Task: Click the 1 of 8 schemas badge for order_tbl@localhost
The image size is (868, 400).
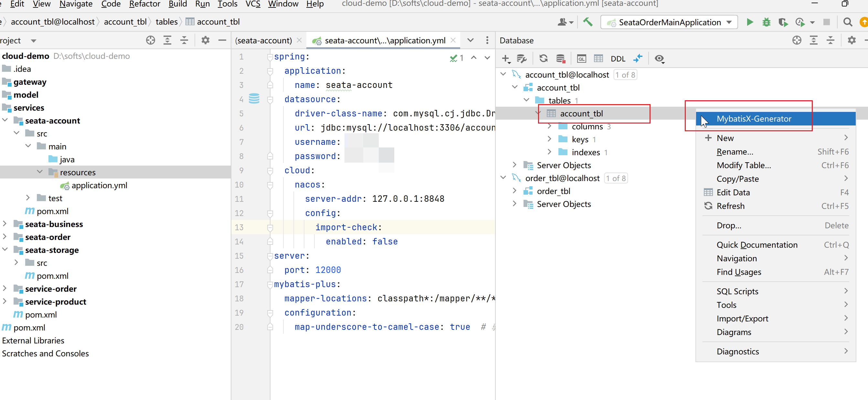Action: pos(616,178)
